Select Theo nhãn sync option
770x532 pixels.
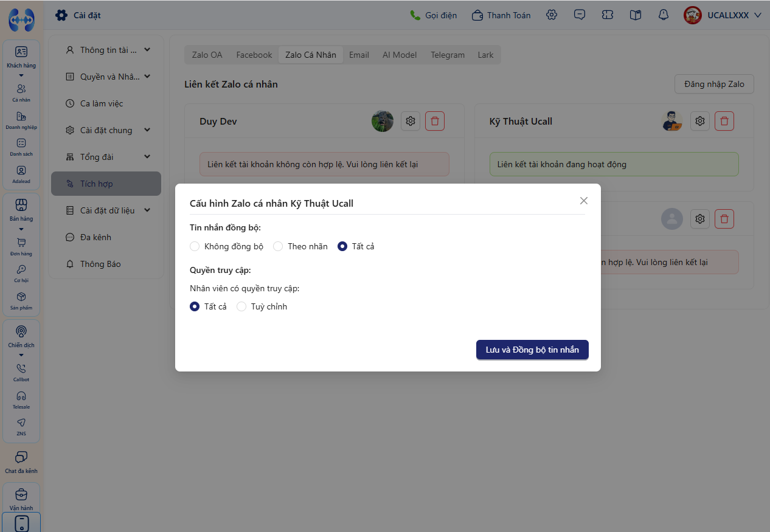(x=278, y=246)
